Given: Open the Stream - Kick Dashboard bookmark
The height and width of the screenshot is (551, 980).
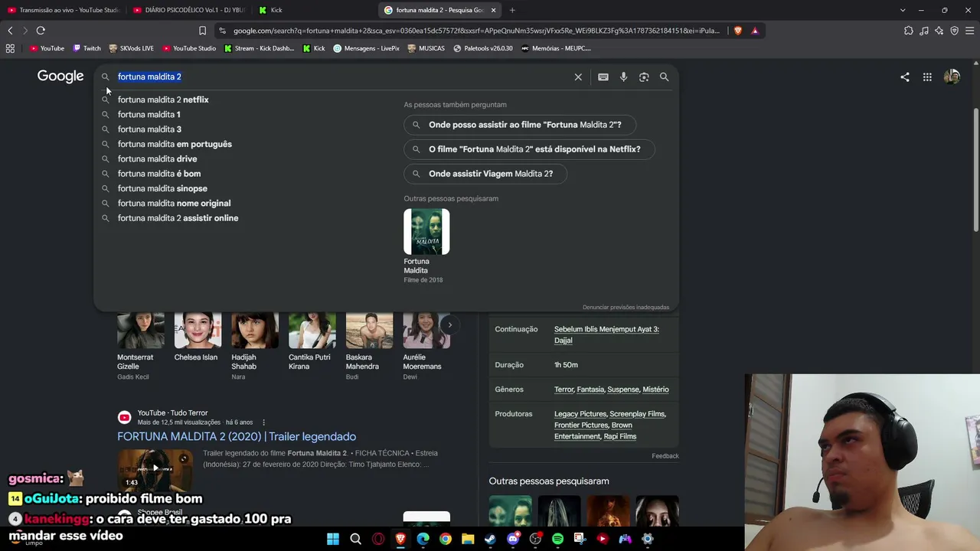Looking at the screenshot, I should (x=260, y=48).
